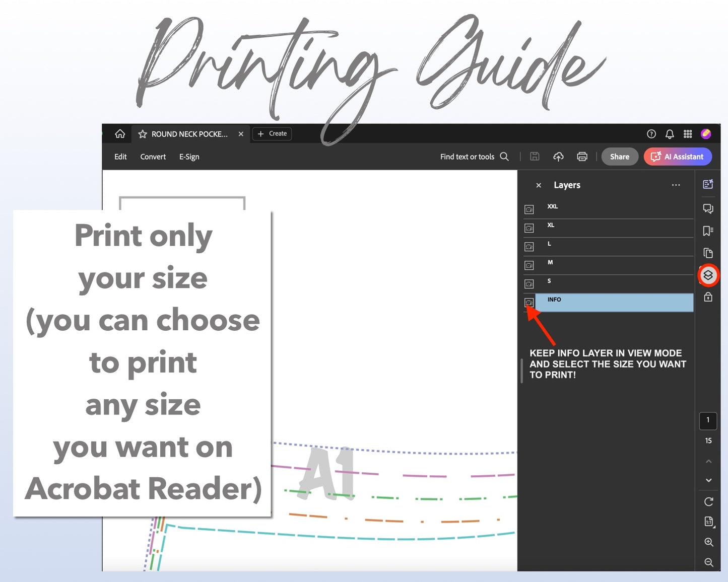Rotate page using the rotate icon
Screen dimensions: 728x582
tap(708, 501)
